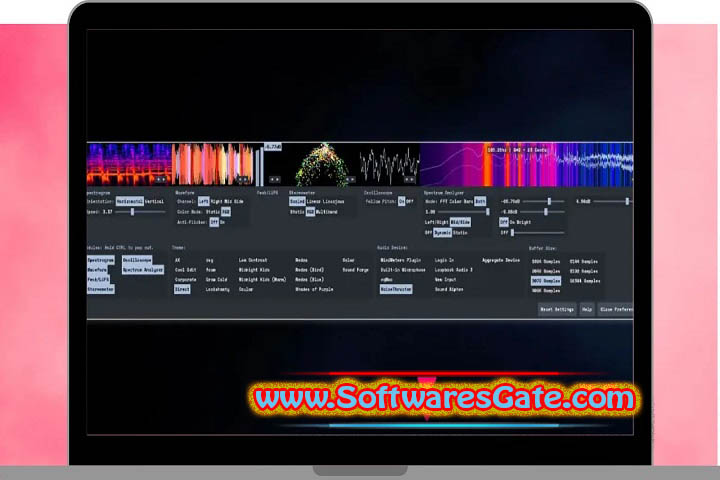
Task: Apply the Sound Forge theme
Action: (x=356, y=270)
